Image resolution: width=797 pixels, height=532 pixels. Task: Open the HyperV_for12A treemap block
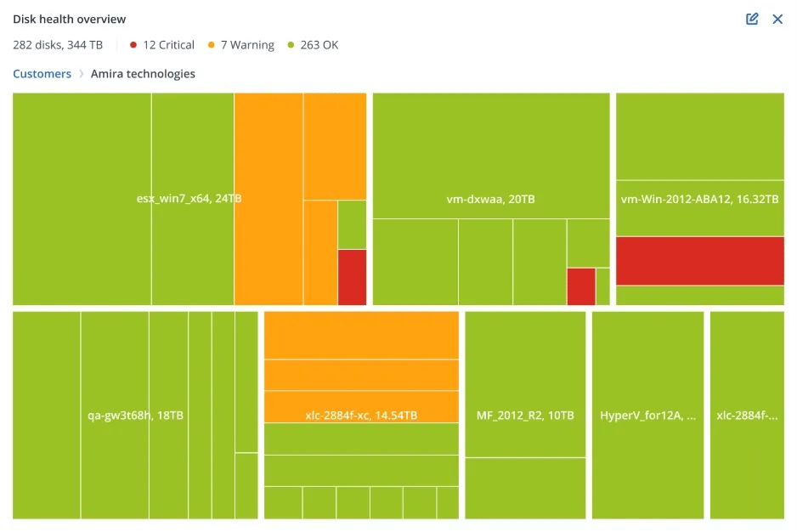[x=647, y=416]
